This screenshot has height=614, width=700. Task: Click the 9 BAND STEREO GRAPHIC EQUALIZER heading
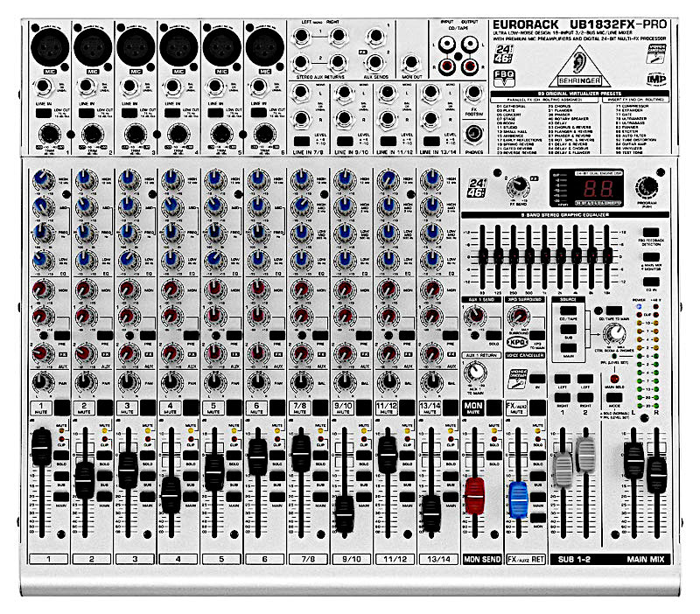pos(565,215)
